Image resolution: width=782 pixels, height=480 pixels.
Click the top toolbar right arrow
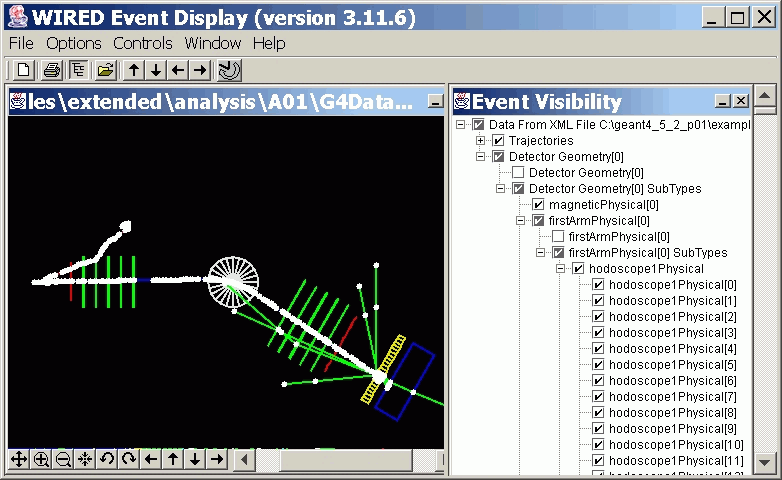coord(199,70)
